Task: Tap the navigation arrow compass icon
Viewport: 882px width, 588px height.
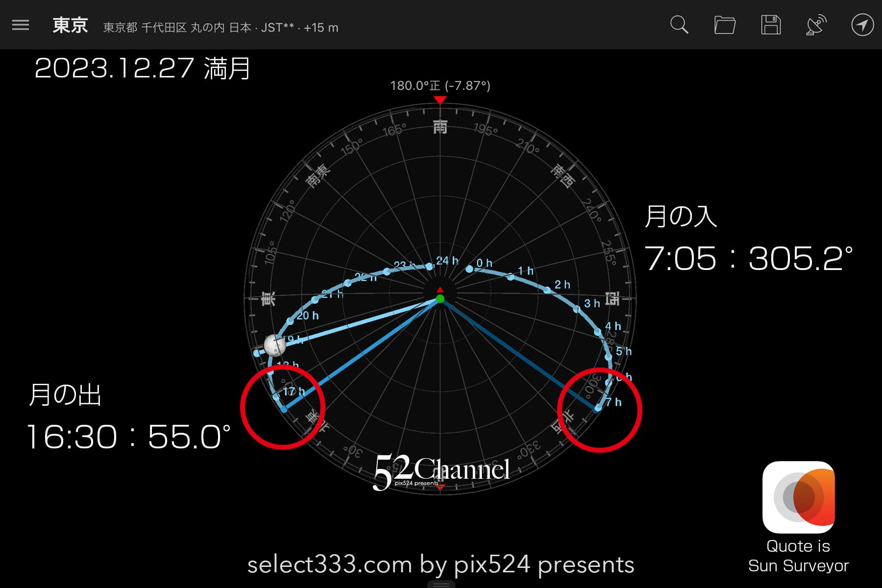Action: (862, 25)
